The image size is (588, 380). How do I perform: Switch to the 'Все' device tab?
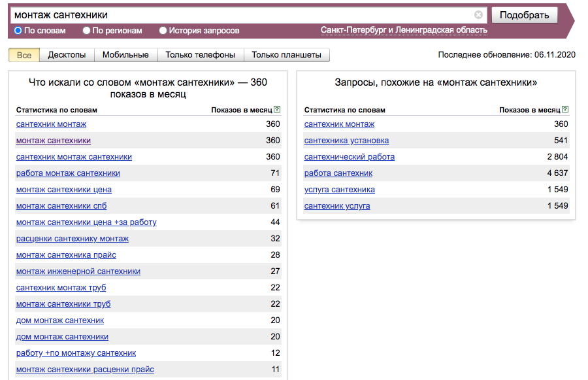click(24, 55)
